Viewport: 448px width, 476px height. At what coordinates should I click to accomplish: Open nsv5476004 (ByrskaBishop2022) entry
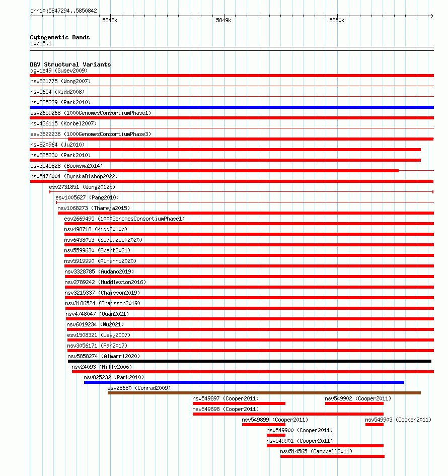click(x=74, y=177)
